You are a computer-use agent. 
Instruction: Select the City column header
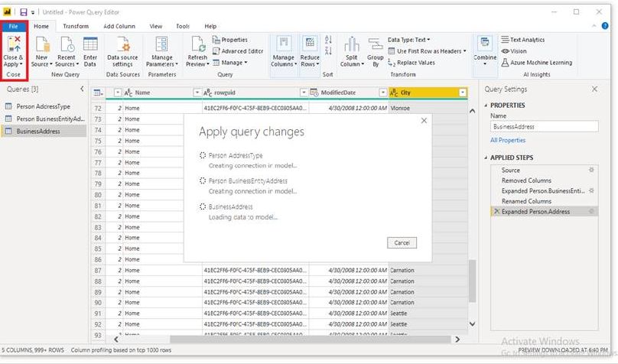click(428, 93)
